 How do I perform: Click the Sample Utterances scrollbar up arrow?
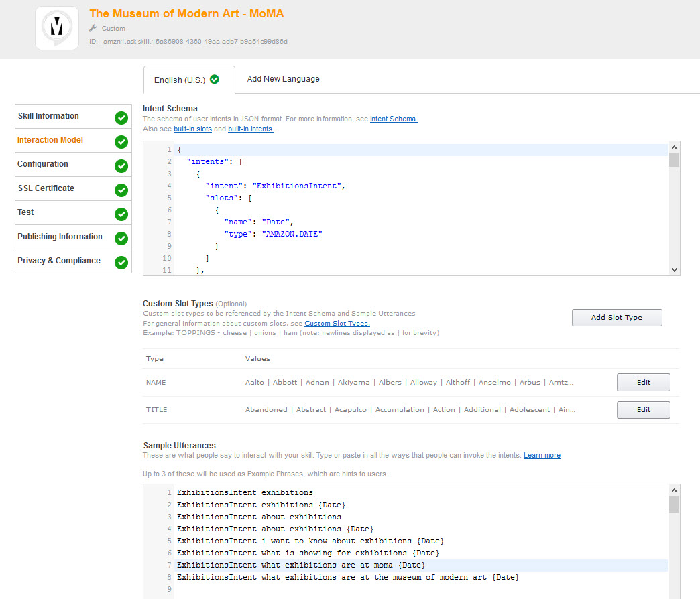(x=674, y=490)
